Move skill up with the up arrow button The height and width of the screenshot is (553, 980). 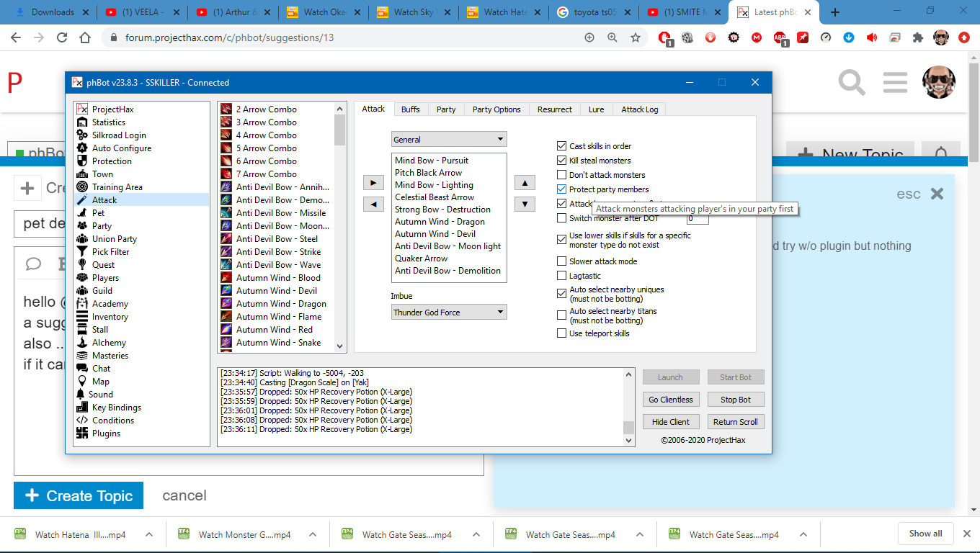point(525,183)
